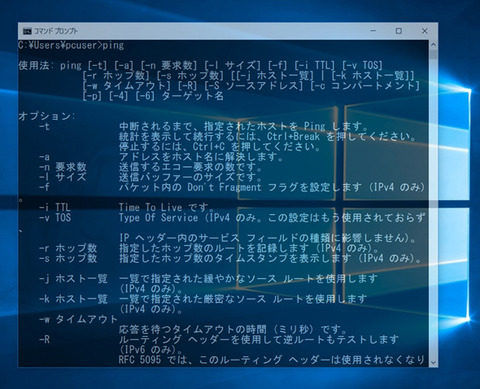Click the 中断されるまで Ping します line
The image size is (480, 389).
[x=244, y=126]
